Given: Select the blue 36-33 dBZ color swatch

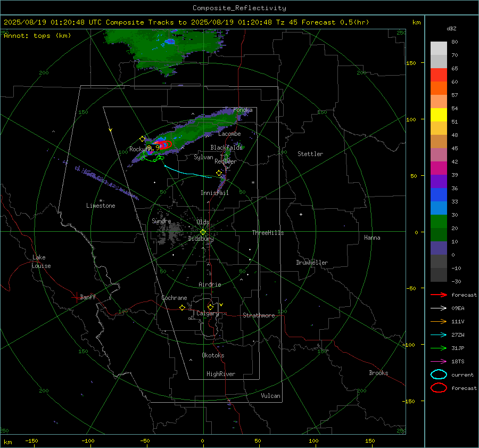Looking at the screenshot, I should point(439,195).
